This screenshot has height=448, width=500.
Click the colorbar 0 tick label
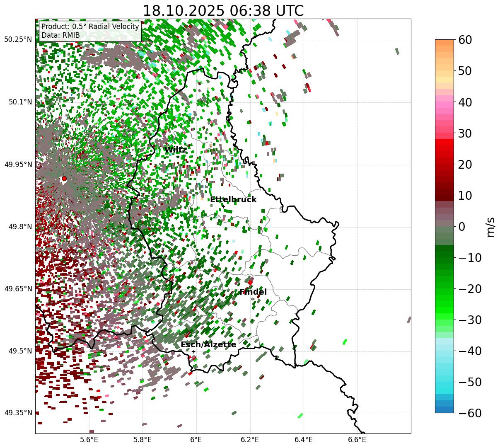coord(461,226)
